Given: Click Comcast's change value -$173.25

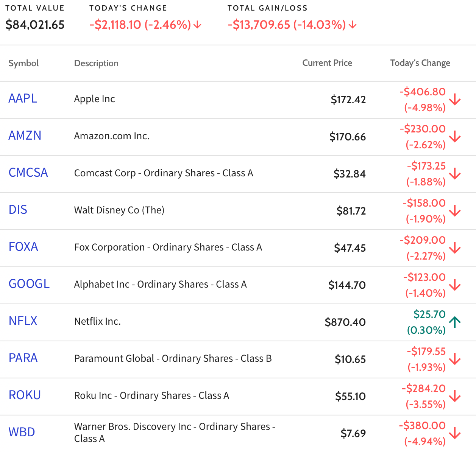Looking at the screenshot, I should [x=426, y=166].
